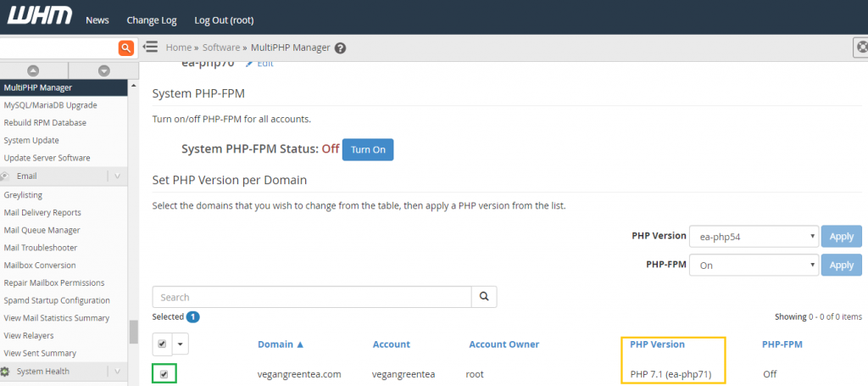
Task: Click the Off value in the PHP-FPM column
Action: [770, 374]
